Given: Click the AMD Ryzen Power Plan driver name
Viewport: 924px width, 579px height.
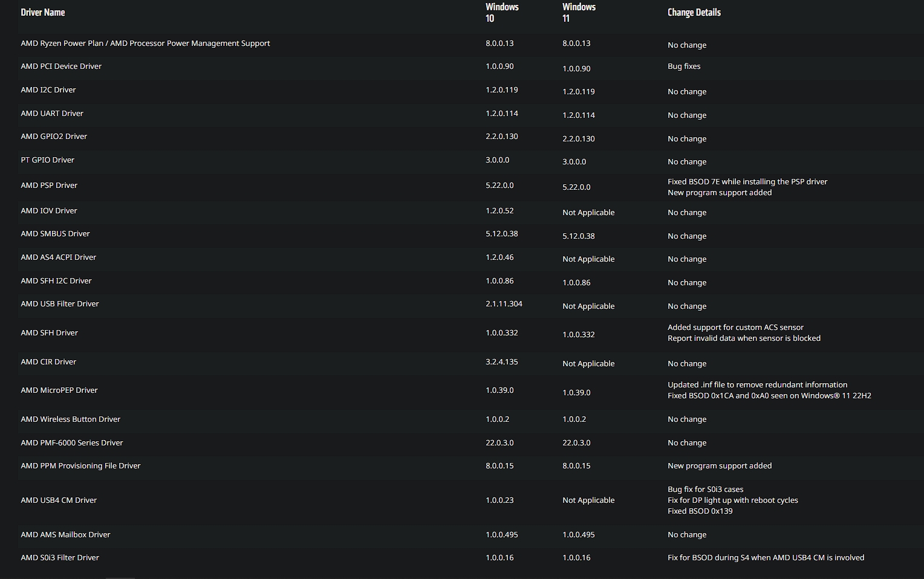Looking at the screenshot, I should tap(145, 44).
